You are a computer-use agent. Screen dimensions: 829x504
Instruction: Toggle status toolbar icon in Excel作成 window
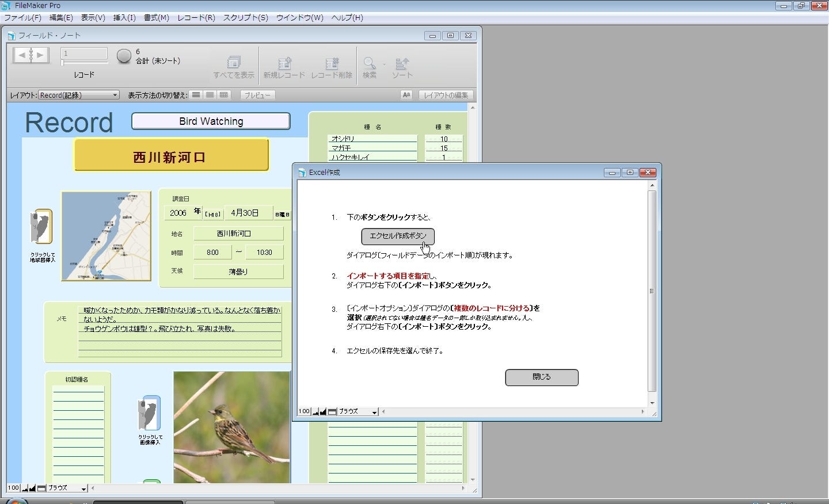(x=332, y=411)
